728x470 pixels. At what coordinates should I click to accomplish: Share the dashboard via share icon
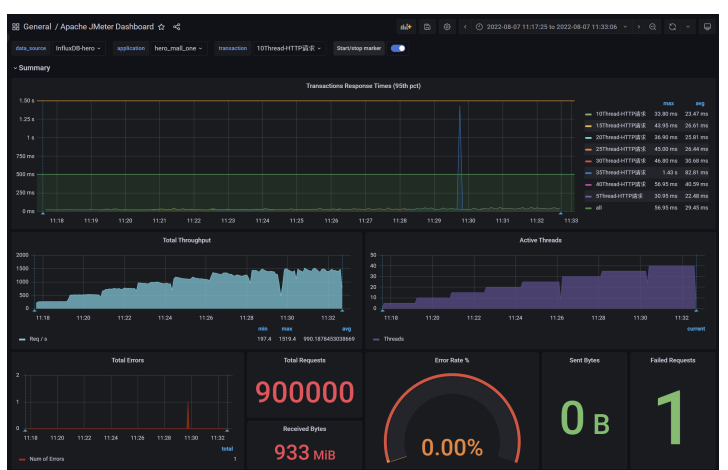point(176,27)
